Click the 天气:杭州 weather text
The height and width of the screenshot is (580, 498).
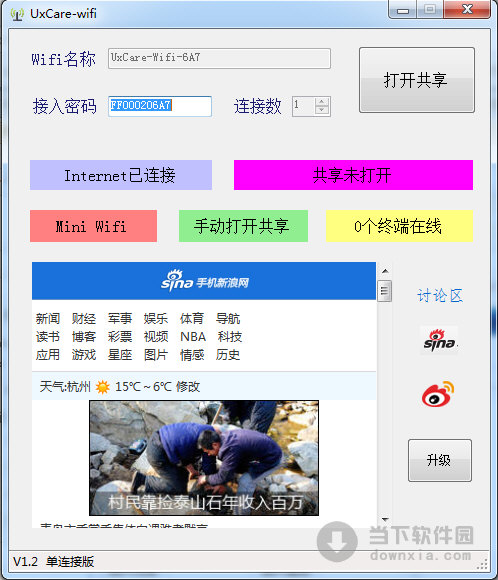(x=65, y=387)
